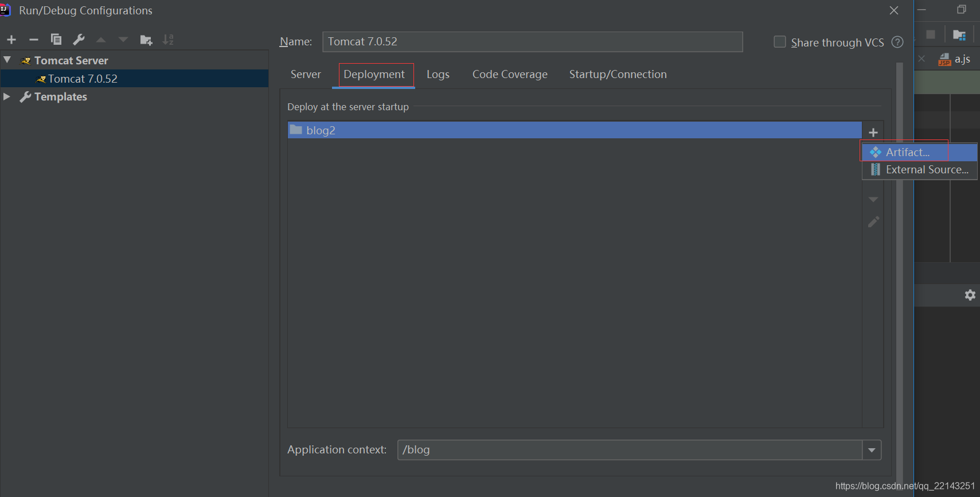
Task: Move configuration up arrow in left toolbar
Action: click(101, 40)
